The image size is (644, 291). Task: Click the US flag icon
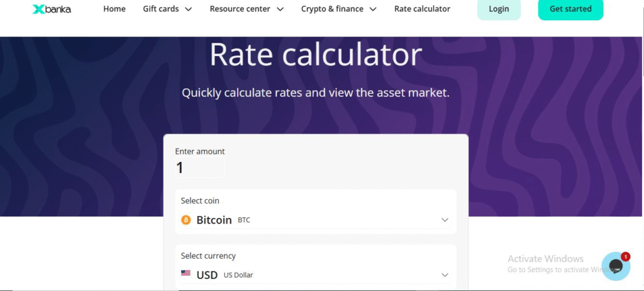pyautogui.click(x=186, y=273)
